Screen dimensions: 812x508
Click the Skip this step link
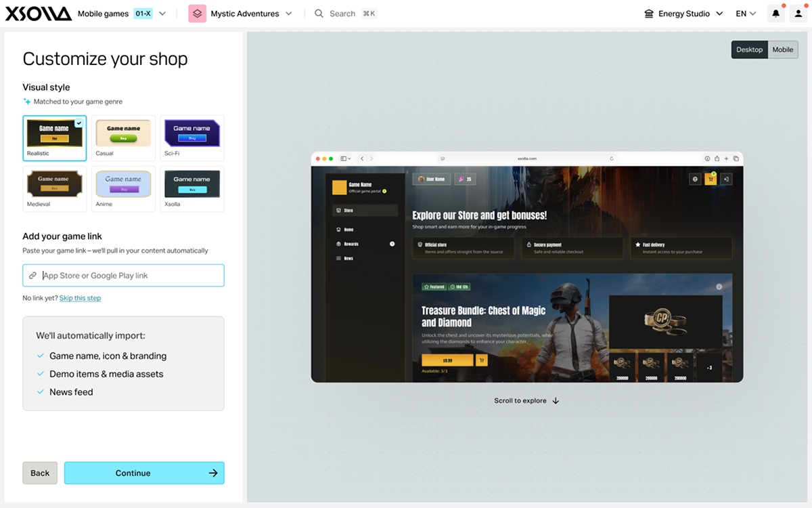[80, 298]
